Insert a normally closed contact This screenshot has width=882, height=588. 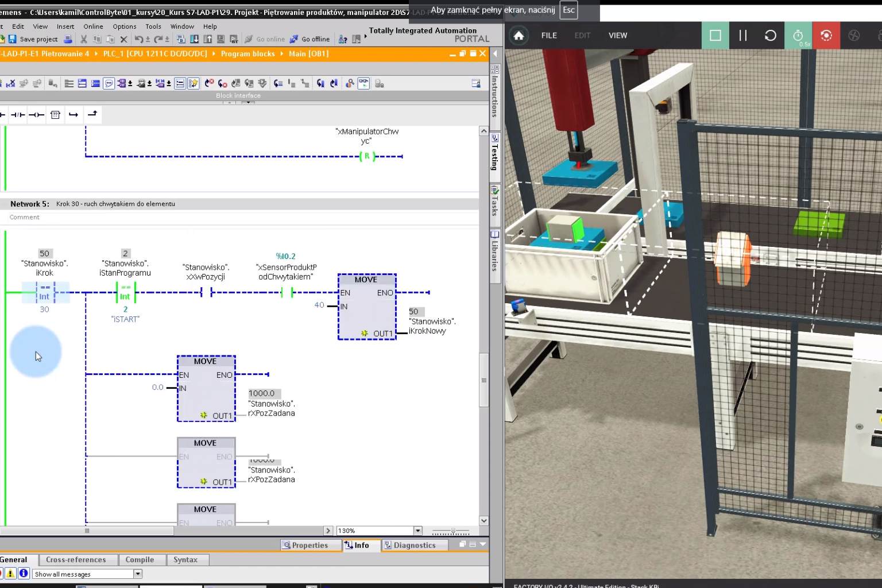18,115
